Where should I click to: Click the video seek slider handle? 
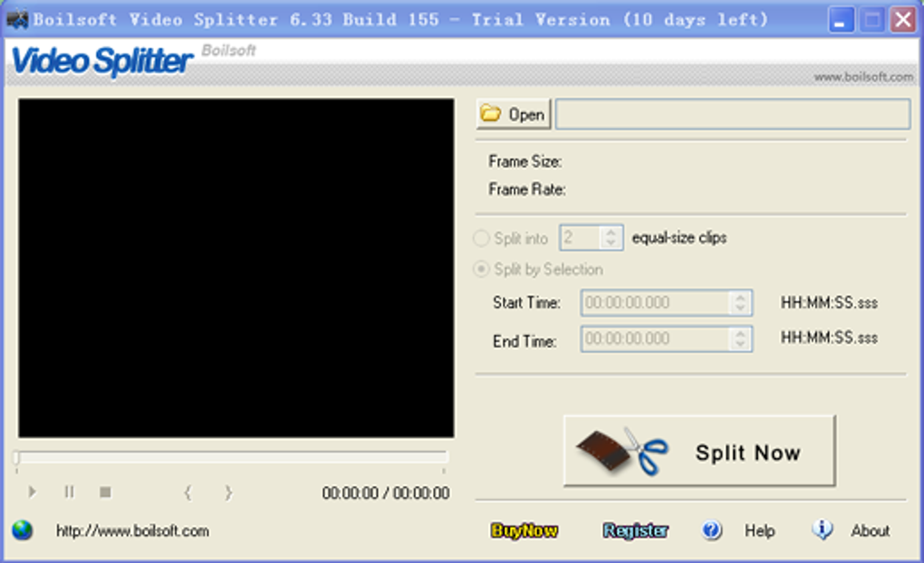16,458
